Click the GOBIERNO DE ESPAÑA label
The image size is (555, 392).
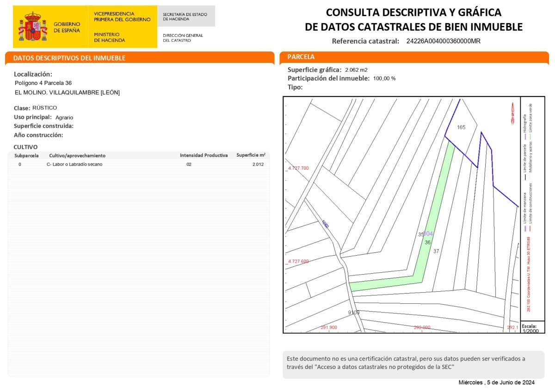pos(67,27)
